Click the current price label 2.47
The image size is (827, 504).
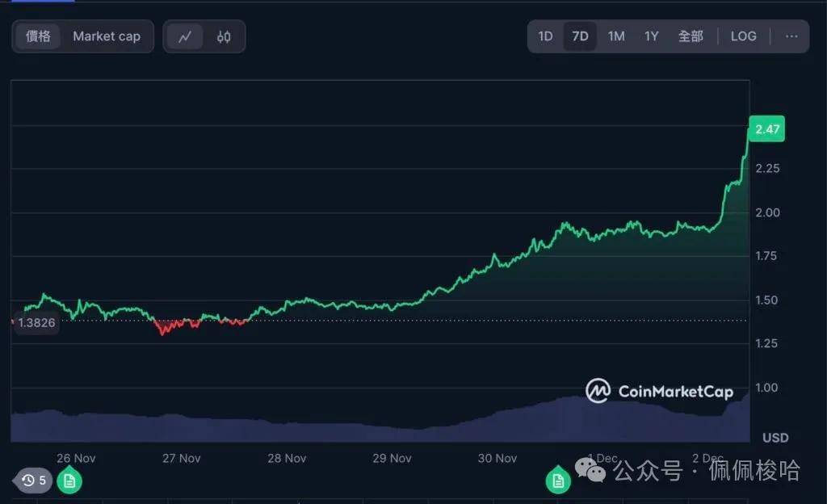(x=766, y=129)
